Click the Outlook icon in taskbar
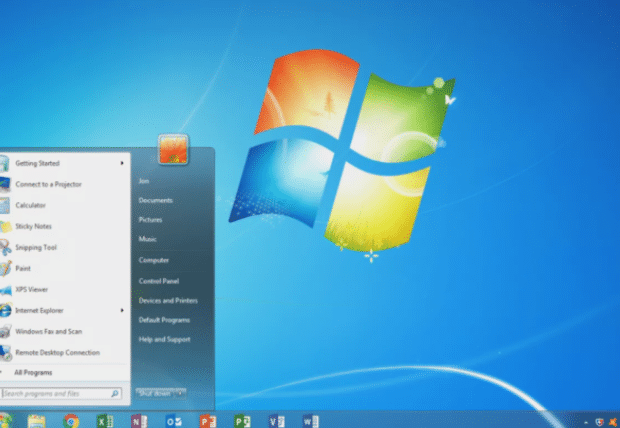The height and width of the screenshot is (428, 620). pyautogui.click(x=172, y=420)
